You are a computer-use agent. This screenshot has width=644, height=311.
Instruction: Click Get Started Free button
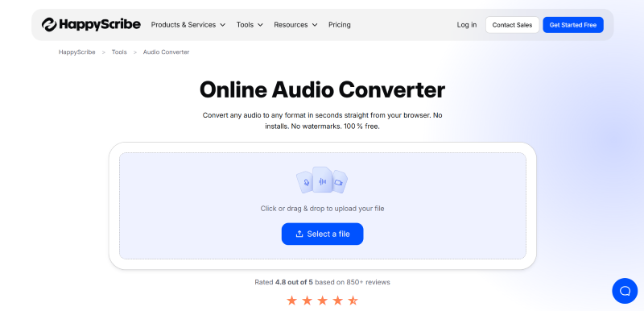click(573, 25)
